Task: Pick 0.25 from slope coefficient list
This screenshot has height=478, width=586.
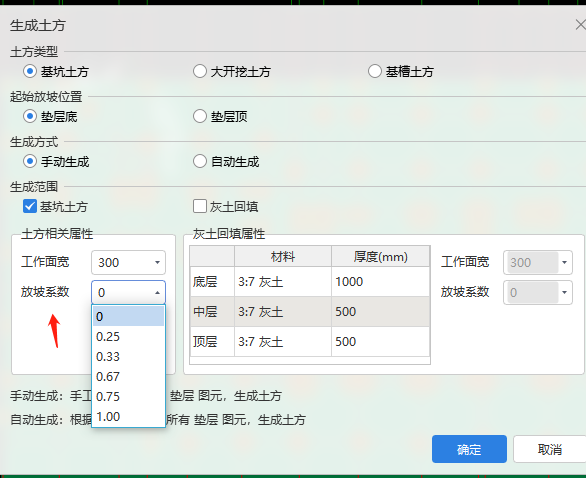Action: pos(128,336)
